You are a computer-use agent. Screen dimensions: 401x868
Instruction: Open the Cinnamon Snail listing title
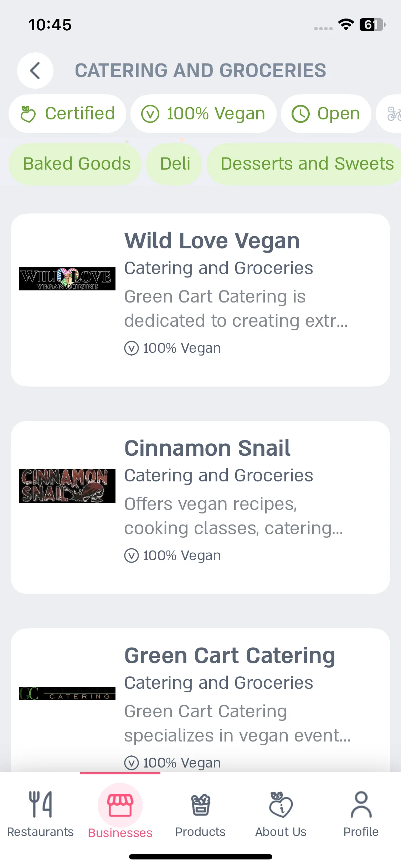207,448
